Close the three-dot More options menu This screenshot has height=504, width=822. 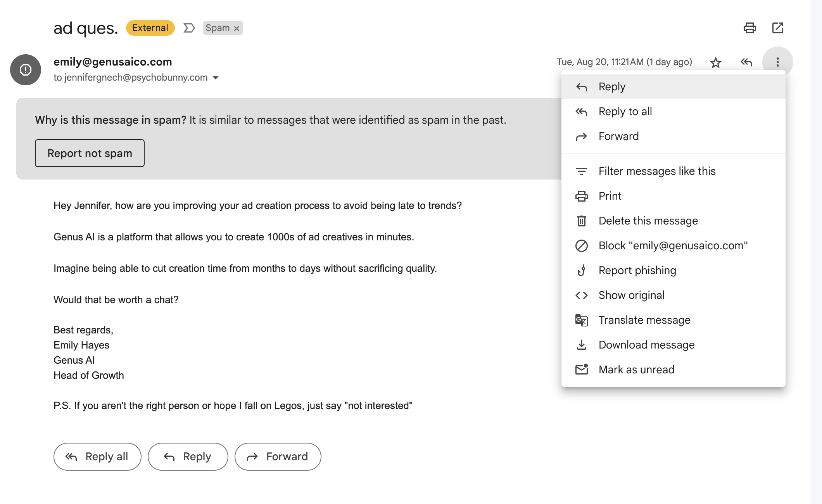click(777, 62)
